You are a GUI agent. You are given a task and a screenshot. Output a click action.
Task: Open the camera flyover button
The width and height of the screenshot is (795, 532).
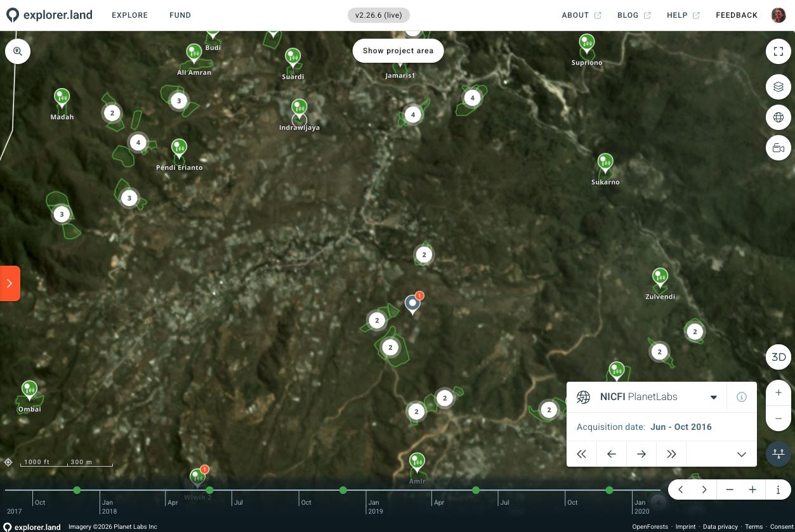pyautogui.click(x=779, y=148)
